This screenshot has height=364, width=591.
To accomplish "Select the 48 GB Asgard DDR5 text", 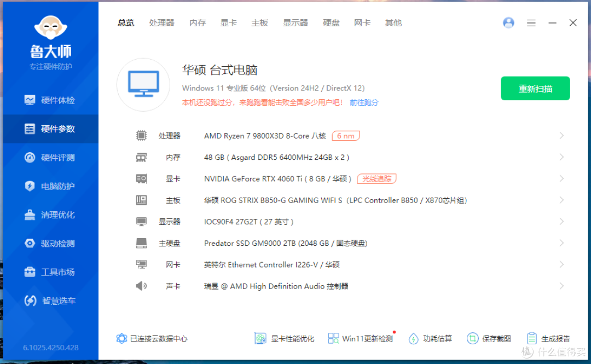I will click(x=277, y=157).
